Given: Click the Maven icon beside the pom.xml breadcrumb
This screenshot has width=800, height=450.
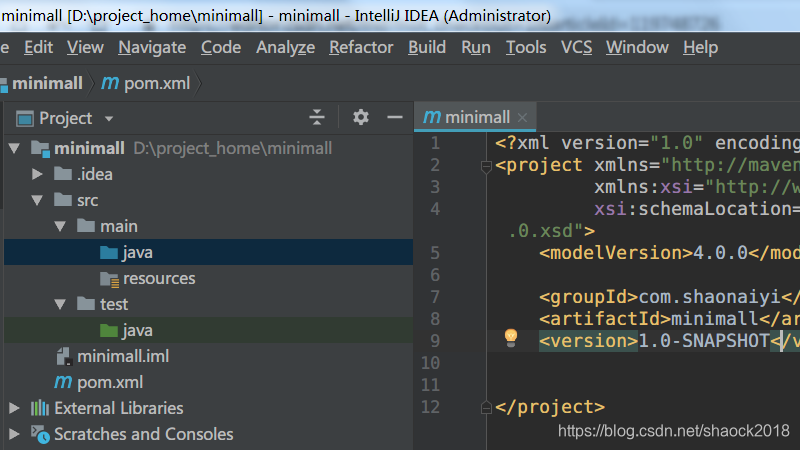Looking at the screenshot, I should click(x=110, y=83).
